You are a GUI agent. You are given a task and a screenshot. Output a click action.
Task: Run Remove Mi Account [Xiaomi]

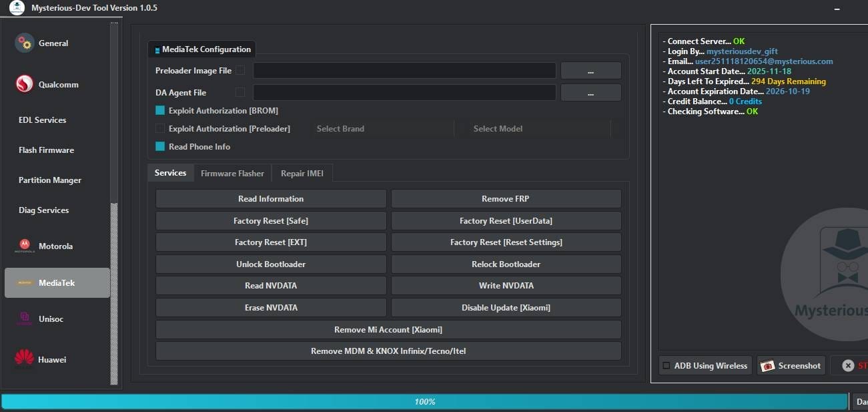[388, 329]
